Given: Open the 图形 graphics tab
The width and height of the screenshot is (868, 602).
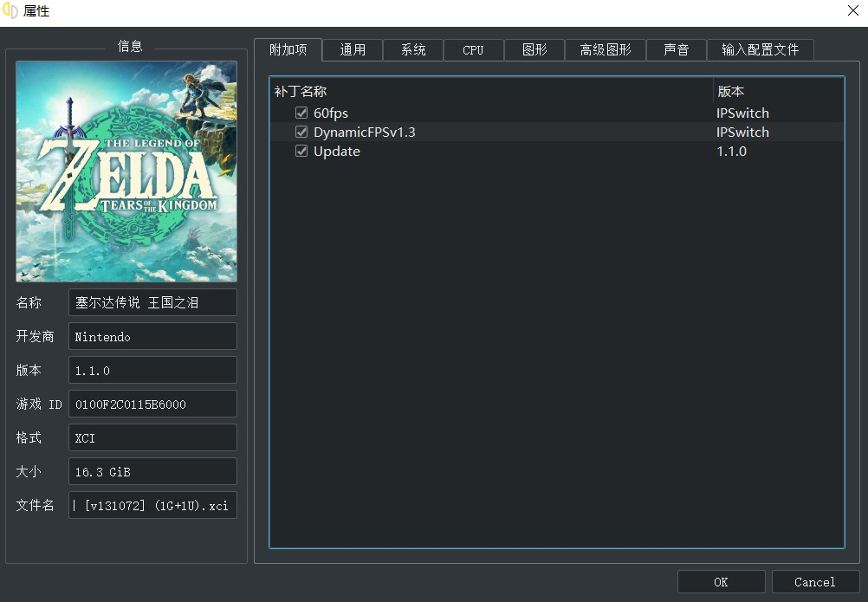Looking at the screenshot, I should point(534,49).
